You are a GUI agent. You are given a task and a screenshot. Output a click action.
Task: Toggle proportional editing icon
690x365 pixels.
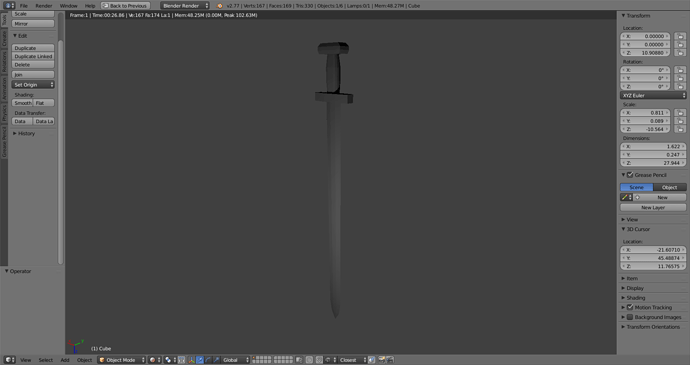[309, 360]
